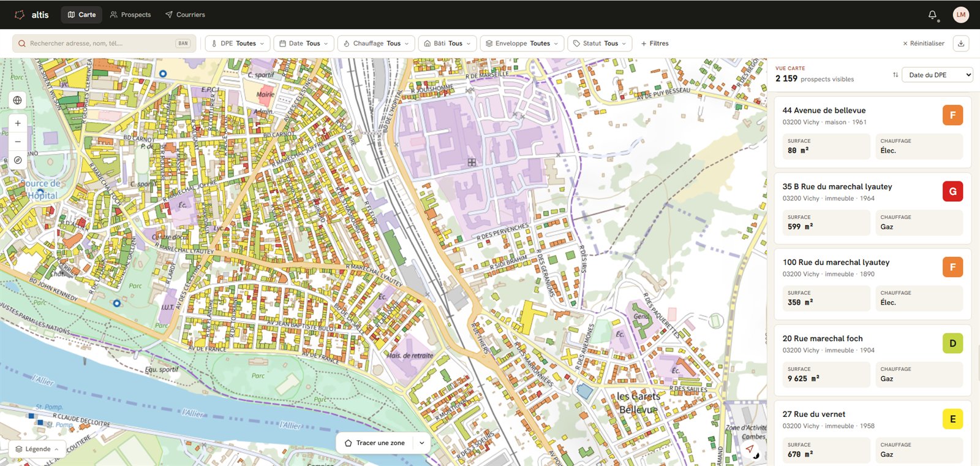Open prospect 100 Rue du marechal lyautey
This screenshot has height=466, width=980.
pos(872,284)
